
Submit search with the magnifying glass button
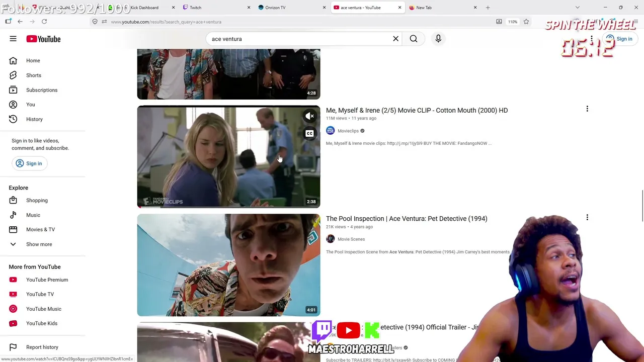pyautogui.click(x=414, y=39)
